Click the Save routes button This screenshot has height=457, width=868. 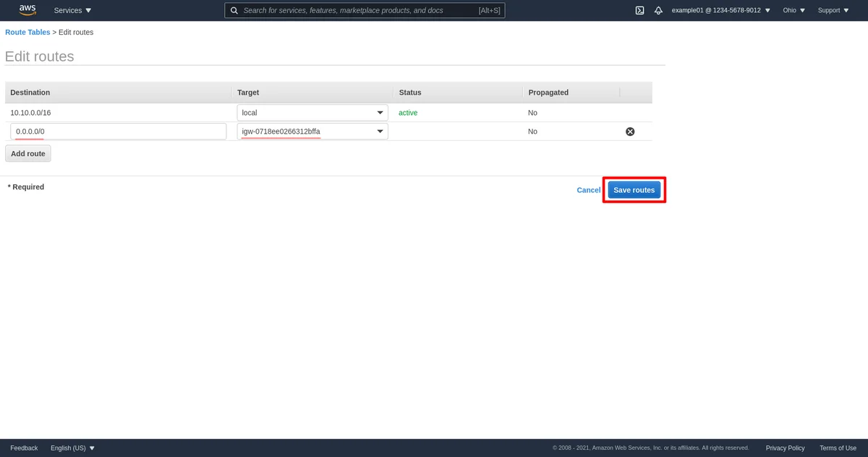634,190
